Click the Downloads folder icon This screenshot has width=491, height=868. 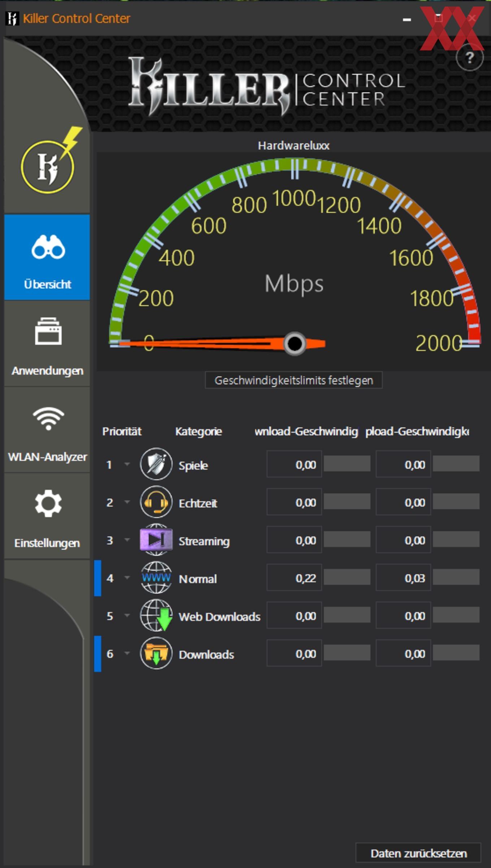tap(156, 653)
